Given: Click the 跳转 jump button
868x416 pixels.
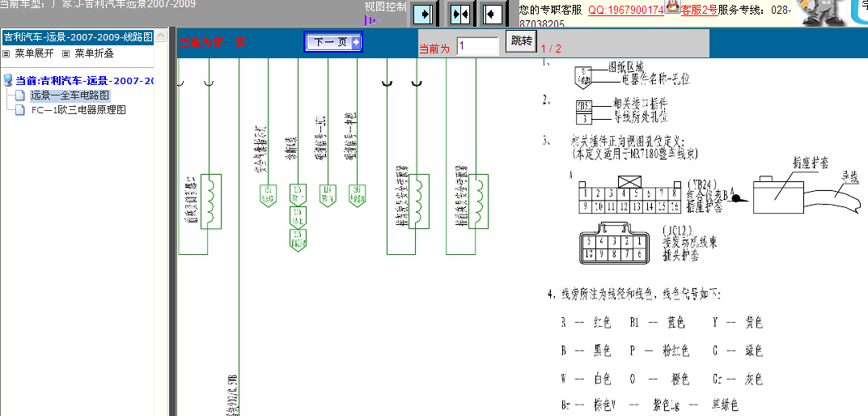Looking at the screenshot, I should click(x=522, y=41).
